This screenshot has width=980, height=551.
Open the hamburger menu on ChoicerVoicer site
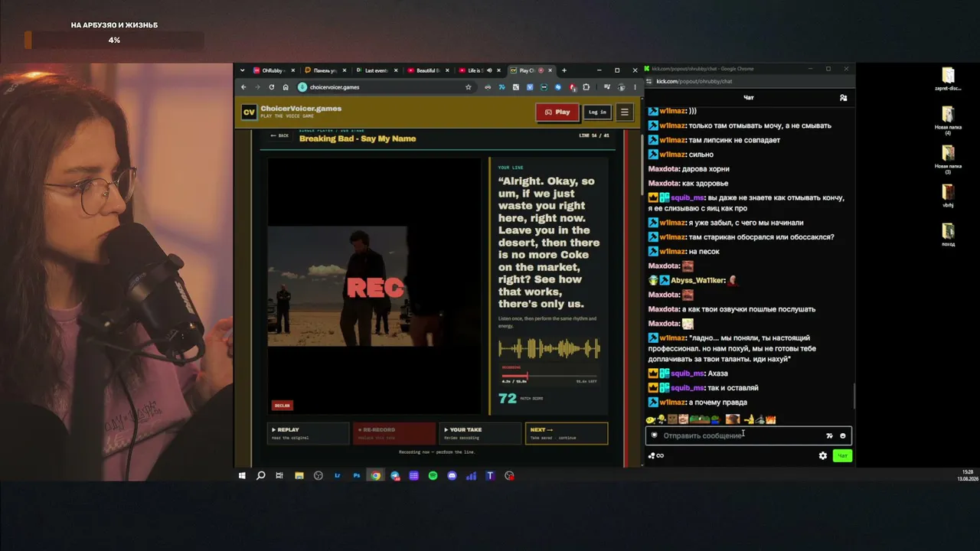[625, 112]
